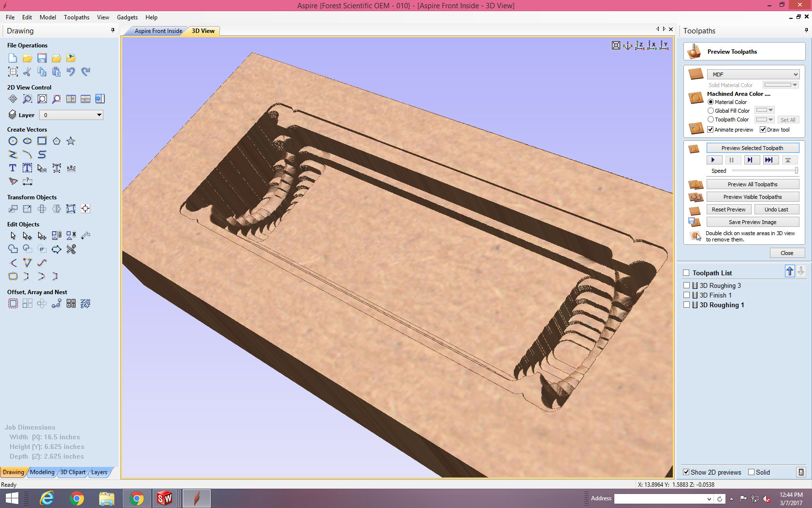Click the Reset Preview button

(x=728, y=209)
